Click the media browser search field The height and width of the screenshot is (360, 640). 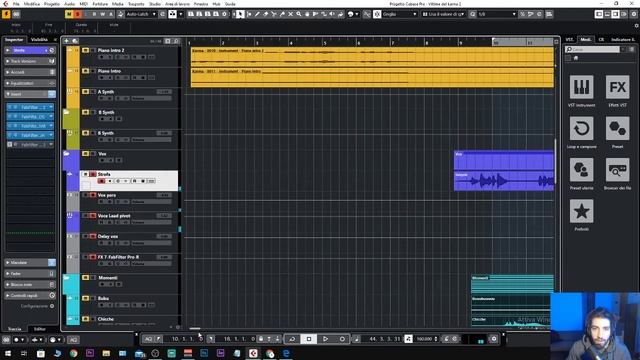pos(593,49)
